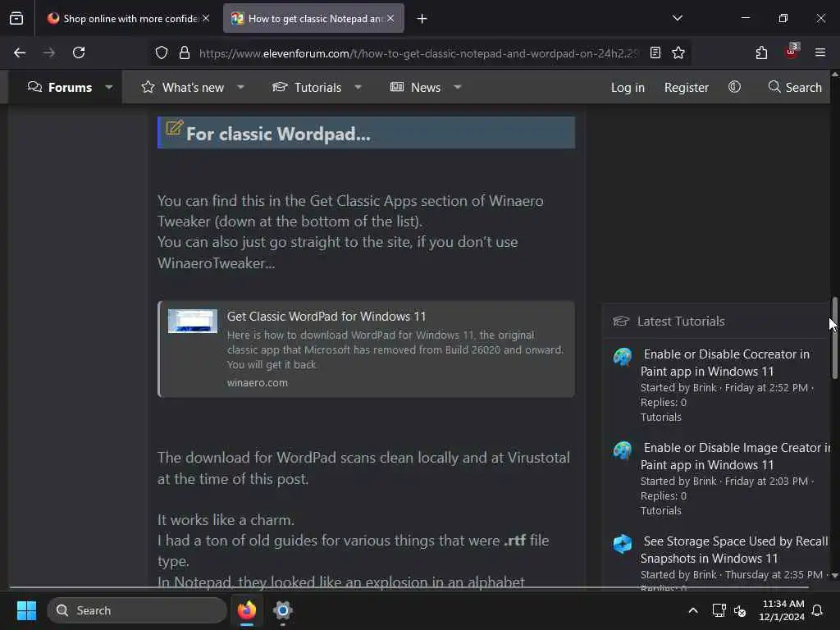Open tracking protection shield icon
The height and width of the screenshot is (630, 840).
click(x=162, y=52)
